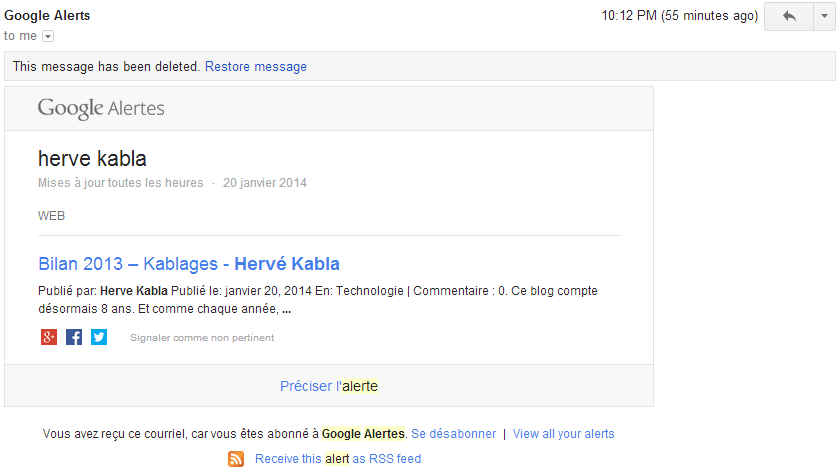Open the more options dropdown next to reply
Image resolution: width=838 pixels, height=467 pixels.
click(x=825, y=16)
